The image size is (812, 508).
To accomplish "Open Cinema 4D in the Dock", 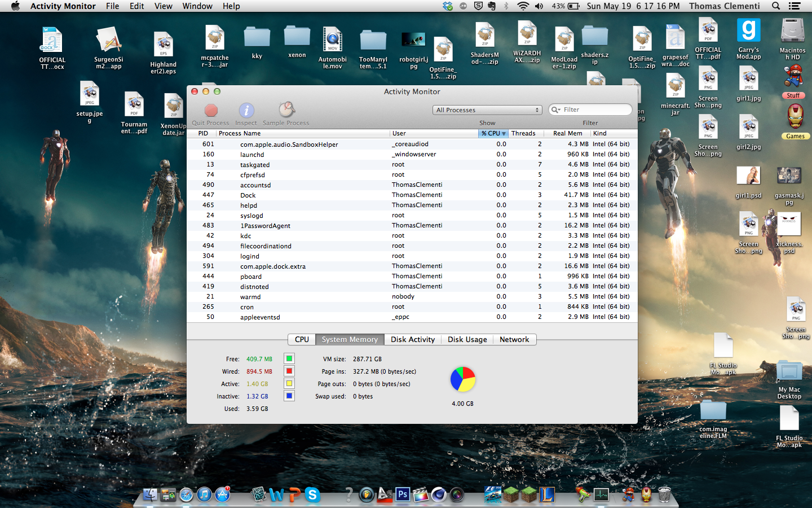I will [x=439, y=495].
